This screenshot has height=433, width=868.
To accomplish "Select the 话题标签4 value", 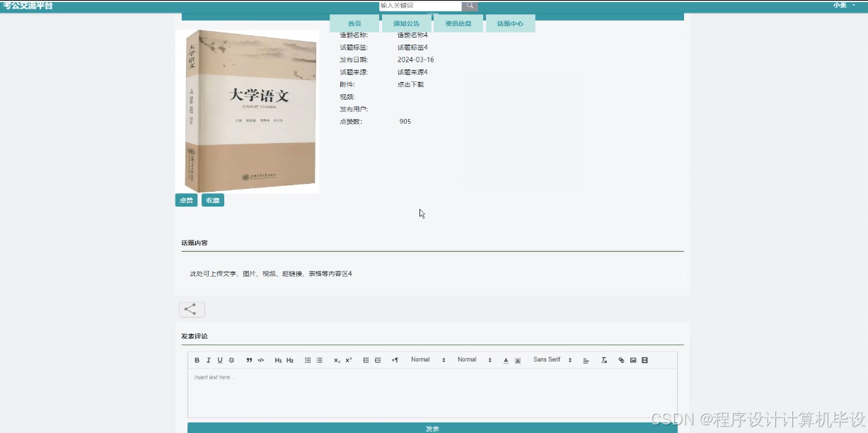I will pos(412,47).
